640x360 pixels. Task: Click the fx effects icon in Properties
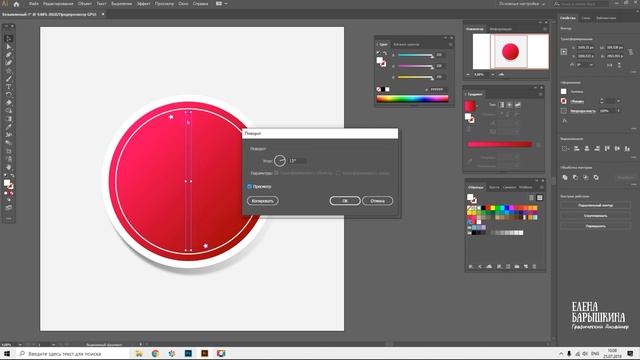click(564, 121)
